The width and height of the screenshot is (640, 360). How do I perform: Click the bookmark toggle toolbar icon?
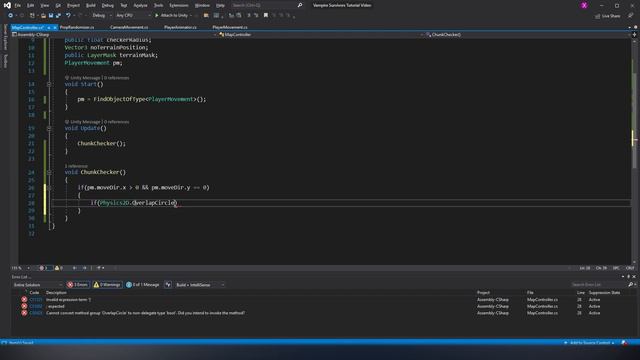tap(266, 16)
